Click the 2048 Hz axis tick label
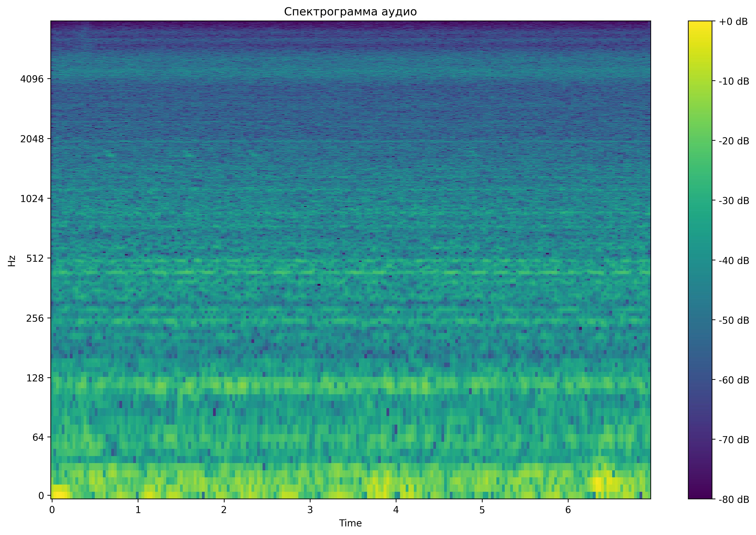756x535 pixels. (32, 139)
